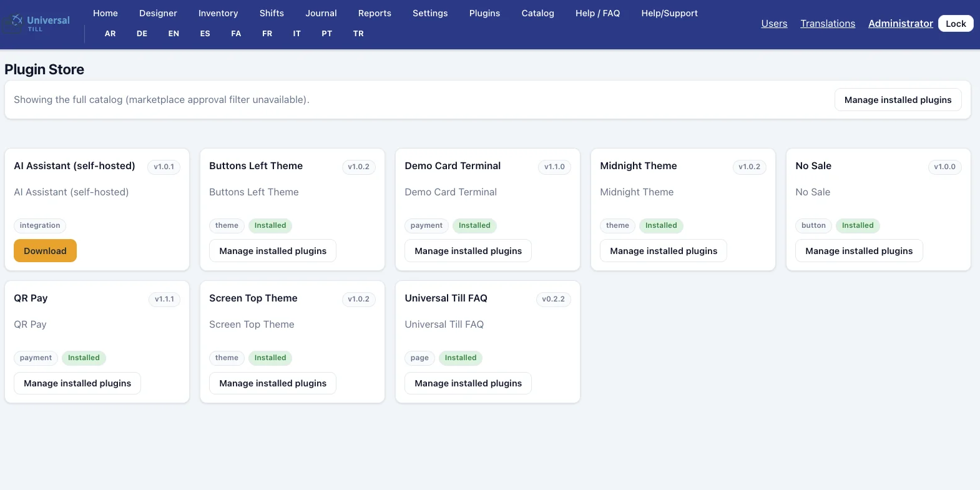Open the Designer menu item

[x=158, y=13]
